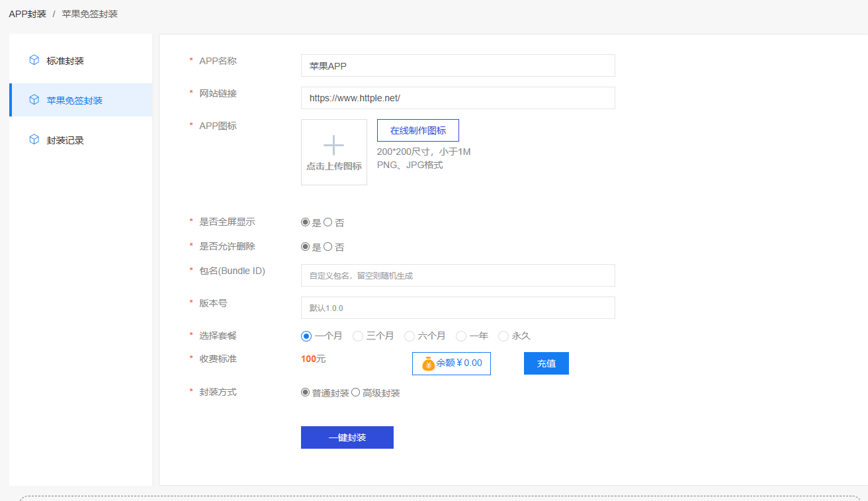The image size is (868, 501).
Task: Select 普通封装 packaging method
Action: click(305, 392)
